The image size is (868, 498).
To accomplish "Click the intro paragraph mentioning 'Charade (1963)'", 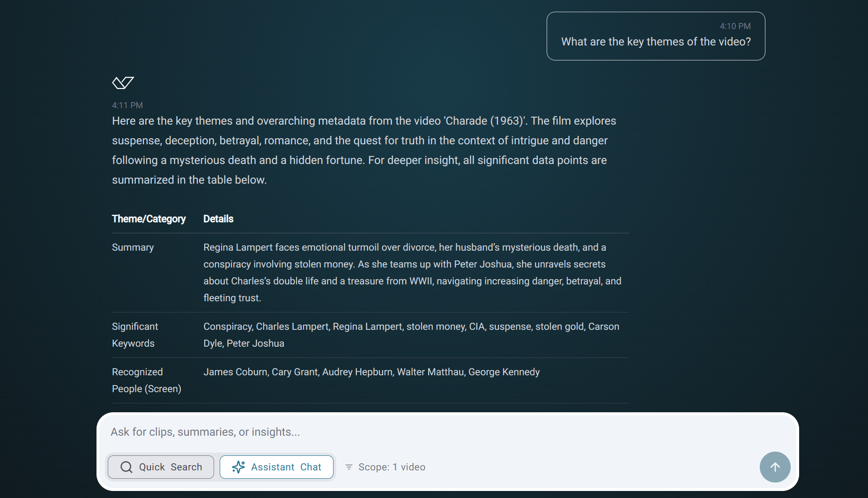I will pos(364,150).
